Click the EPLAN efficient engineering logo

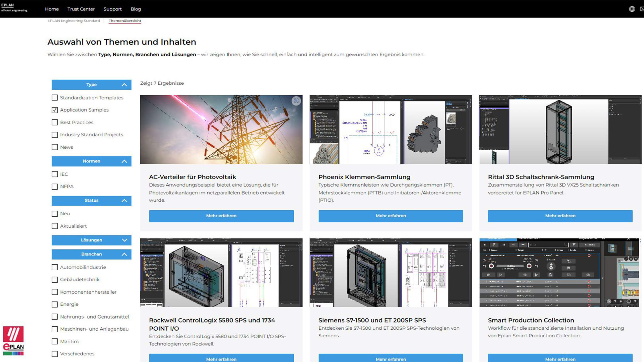coord(14,8)
